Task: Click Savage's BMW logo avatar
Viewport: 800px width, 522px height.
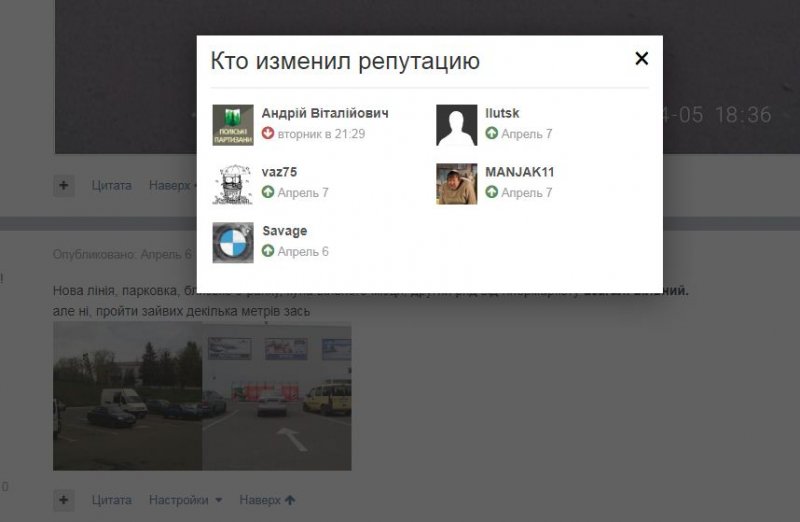Action: (233, 243)
